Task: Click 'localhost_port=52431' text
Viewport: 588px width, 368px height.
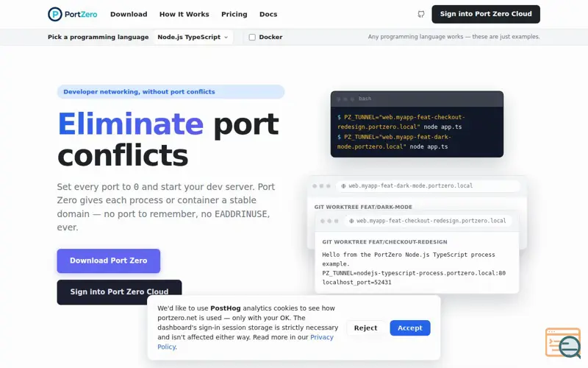Action: (356, 283)
